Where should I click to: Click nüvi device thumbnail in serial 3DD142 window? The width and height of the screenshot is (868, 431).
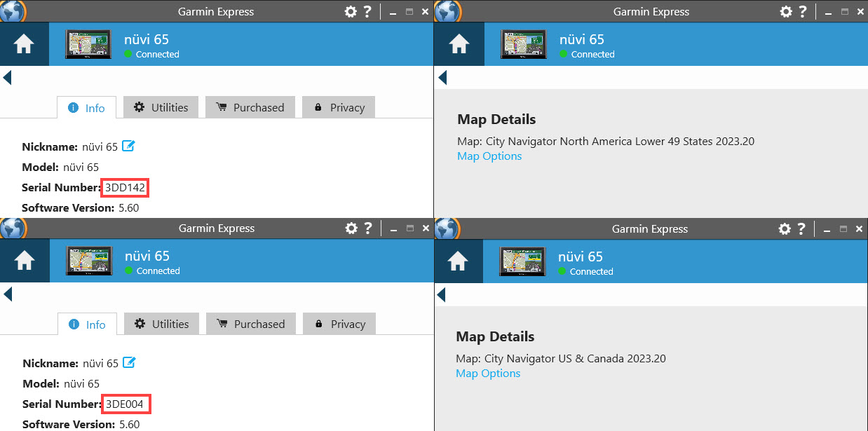pos(88,44)
